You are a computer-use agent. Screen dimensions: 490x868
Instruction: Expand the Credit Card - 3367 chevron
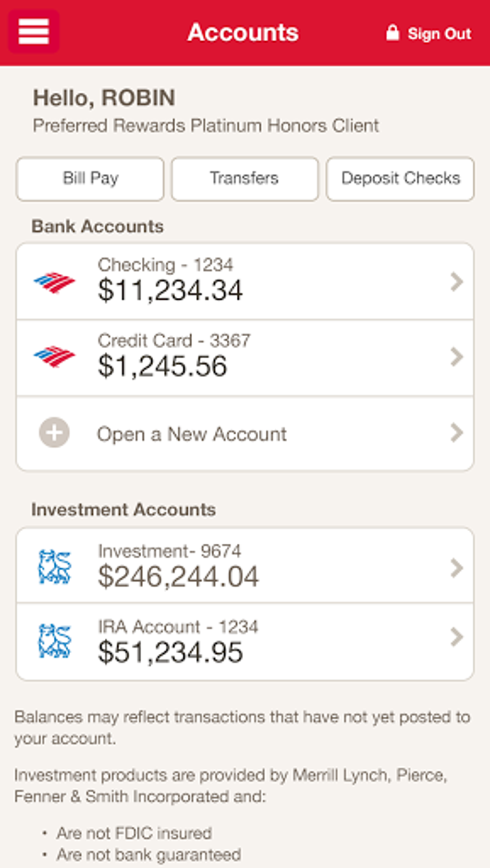tap(456, 357)
